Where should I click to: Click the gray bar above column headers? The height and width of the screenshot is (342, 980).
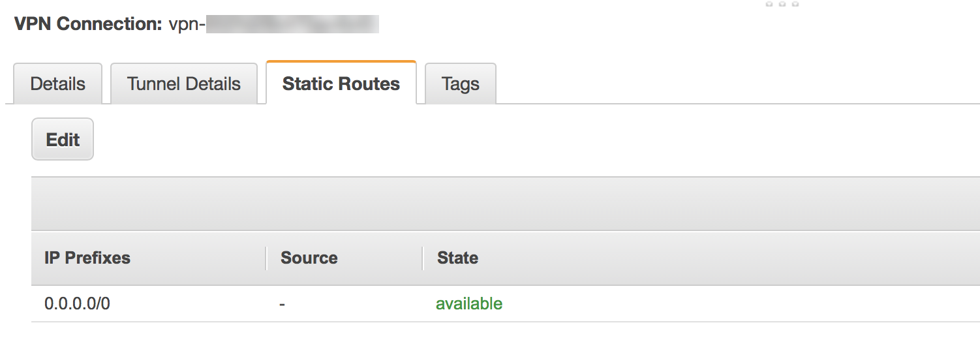pyautogui.click(x=502, y=204)
